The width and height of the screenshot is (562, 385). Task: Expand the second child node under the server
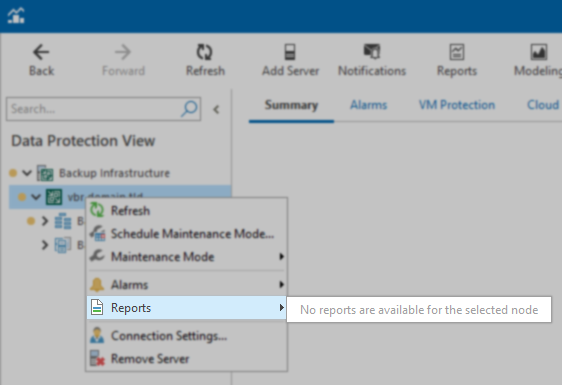45,245
